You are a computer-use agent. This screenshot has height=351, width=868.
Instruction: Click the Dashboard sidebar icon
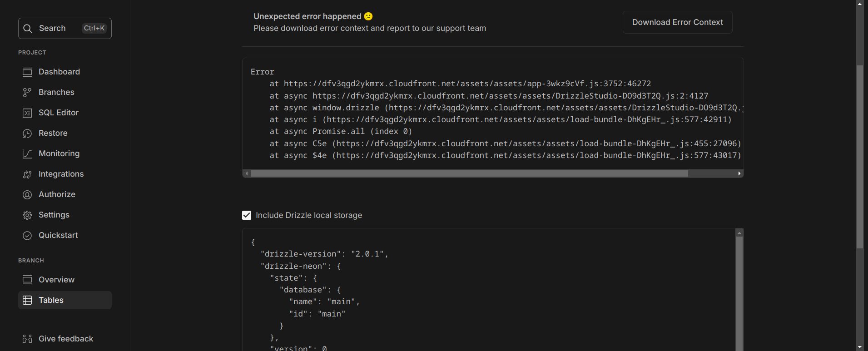click(x=27, y=72)
